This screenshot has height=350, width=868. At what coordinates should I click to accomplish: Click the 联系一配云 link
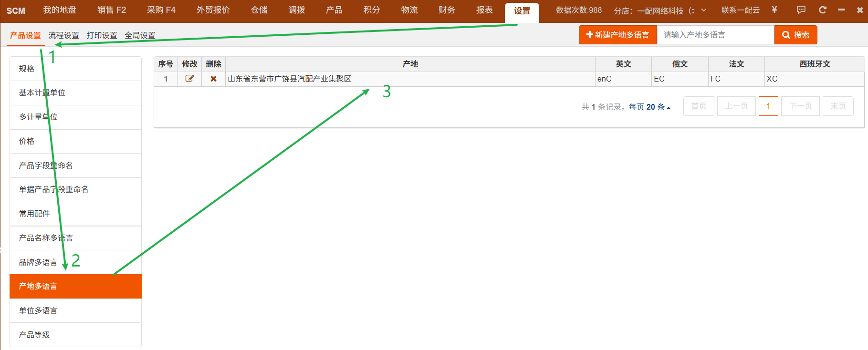[740, 10]
